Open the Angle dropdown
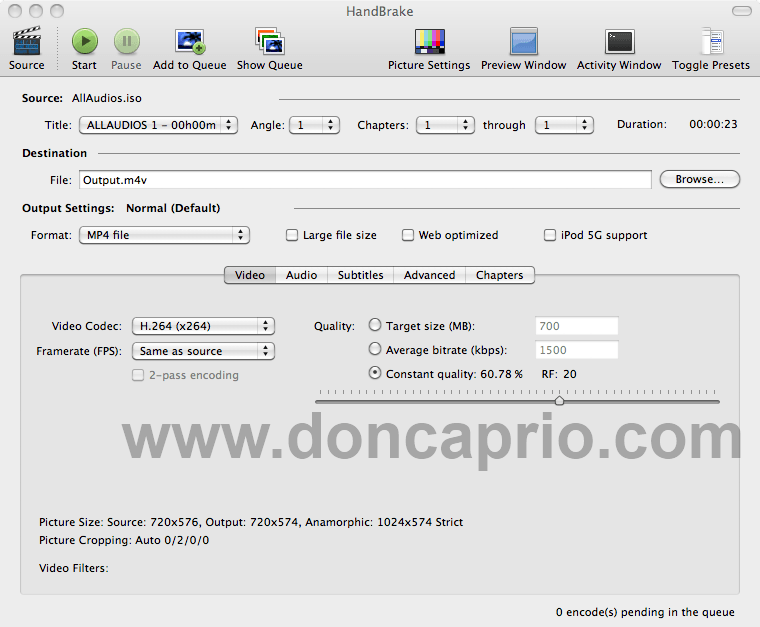The height and width of the screenshot is (627, 760). coord(315,125)
